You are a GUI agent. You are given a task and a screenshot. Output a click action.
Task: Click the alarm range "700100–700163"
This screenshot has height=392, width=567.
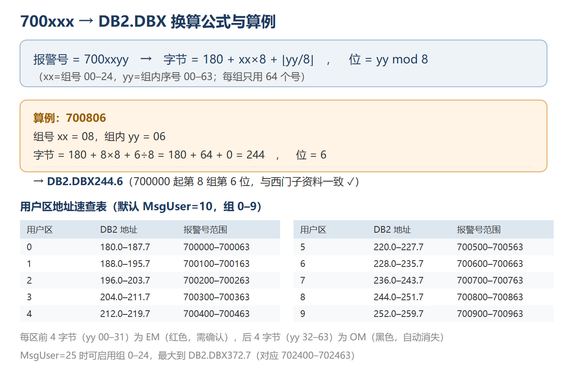(216, 264)
